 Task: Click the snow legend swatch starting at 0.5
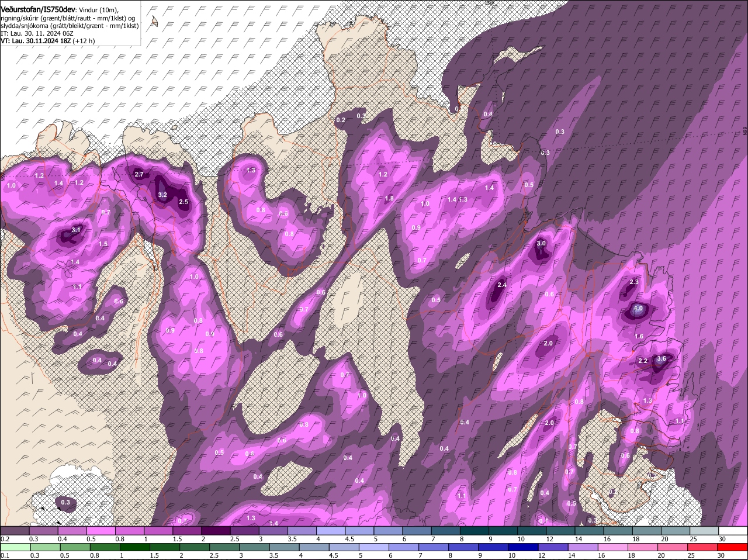pos(101,530)
